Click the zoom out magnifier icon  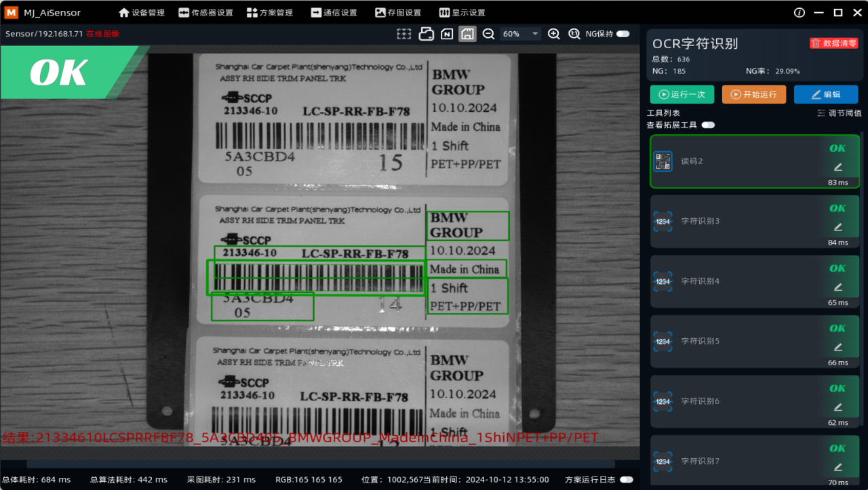point(488,34)
